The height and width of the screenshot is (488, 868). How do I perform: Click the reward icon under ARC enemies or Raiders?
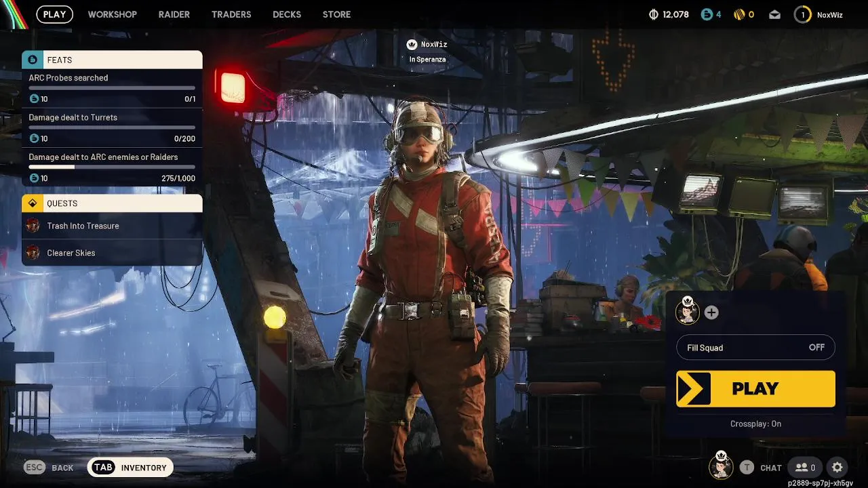pyautogui.click(x=34, y=178)
